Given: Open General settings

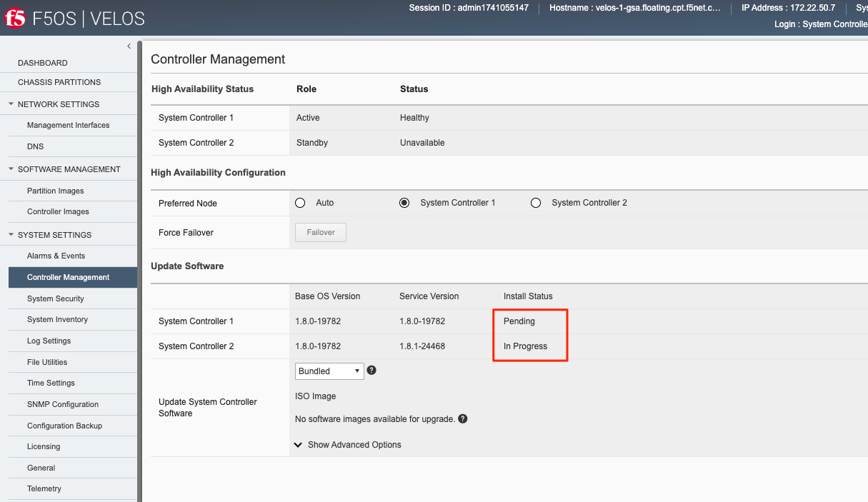Looking at the screenshot, I should point(41,468).
